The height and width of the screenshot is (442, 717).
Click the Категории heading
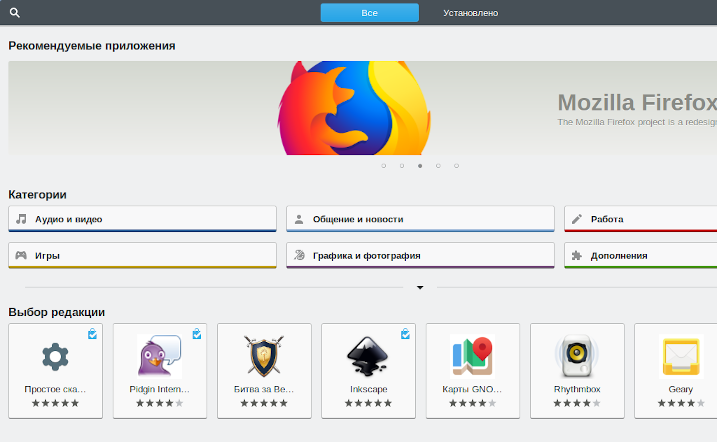(37, 195)
